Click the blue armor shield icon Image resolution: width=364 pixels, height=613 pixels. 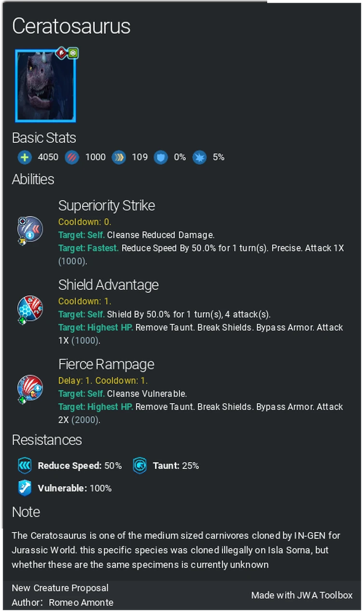[161, 157]
